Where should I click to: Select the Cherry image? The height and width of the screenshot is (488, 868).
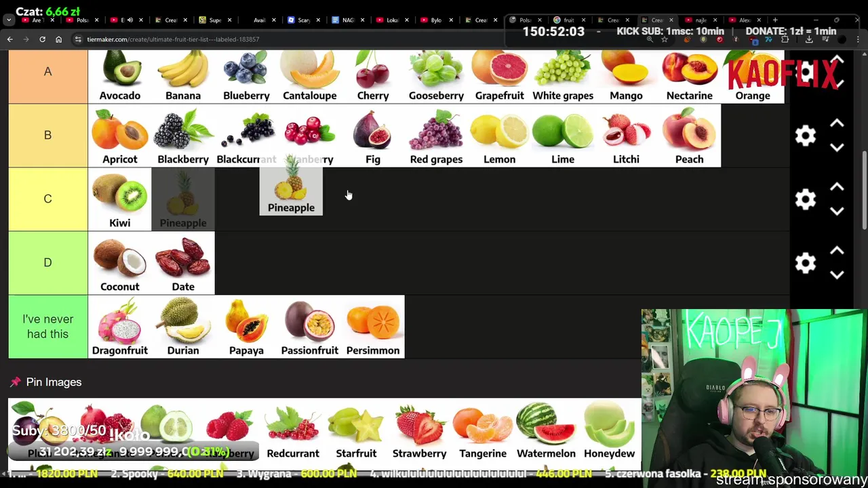(x=373, y=77)
